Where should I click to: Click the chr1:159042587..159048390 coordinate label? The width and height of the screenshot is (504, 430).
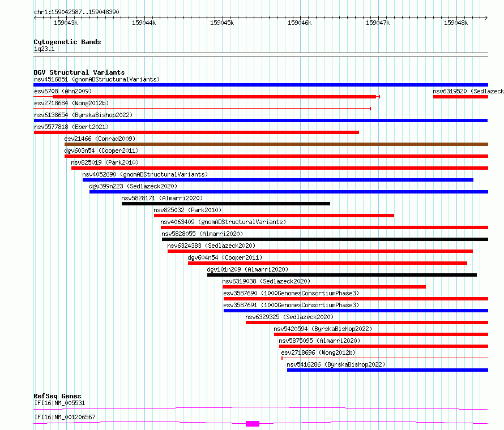(76, 12)
